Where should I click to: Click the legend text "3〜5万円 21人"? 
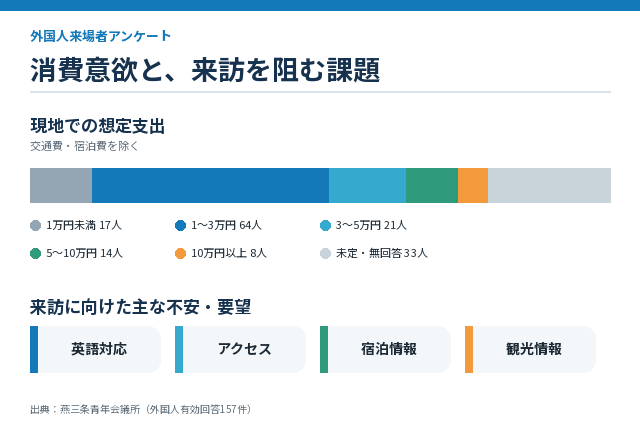[371, 225]
